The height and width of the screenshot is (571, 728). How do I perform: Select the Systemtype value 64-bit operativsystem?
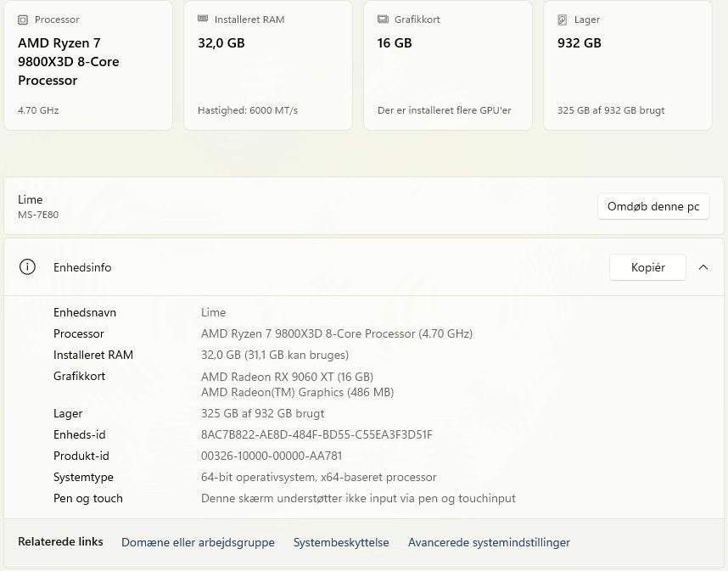coord(318,477)
